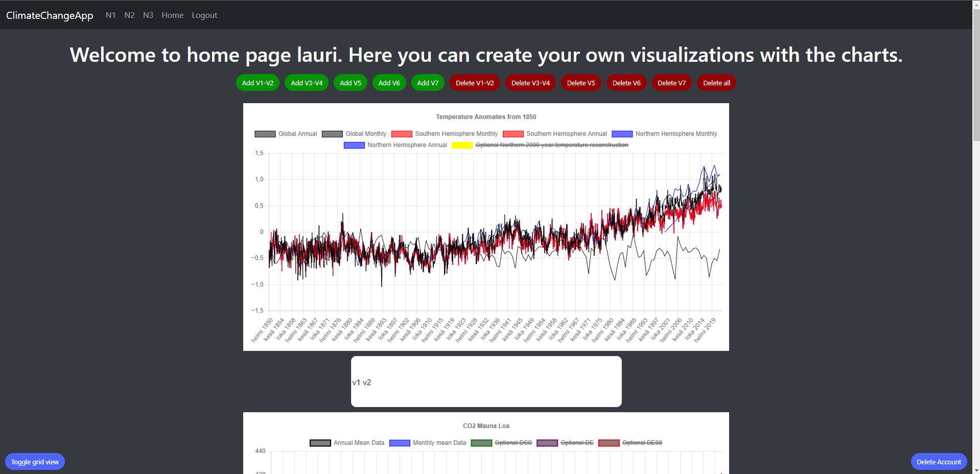Show Optional DSS dataset
This screenshot has width=980, height=474.
(501, 443)
